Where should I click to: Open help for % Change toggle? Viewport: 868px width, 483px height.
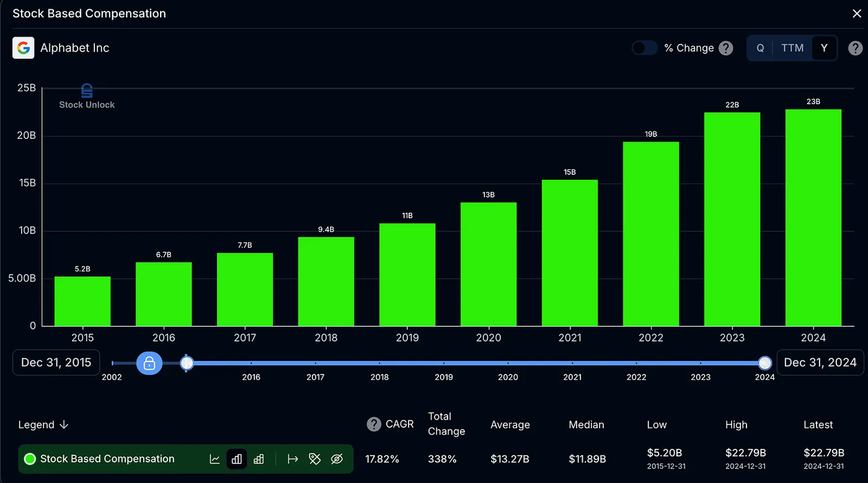tap(726, 48)
